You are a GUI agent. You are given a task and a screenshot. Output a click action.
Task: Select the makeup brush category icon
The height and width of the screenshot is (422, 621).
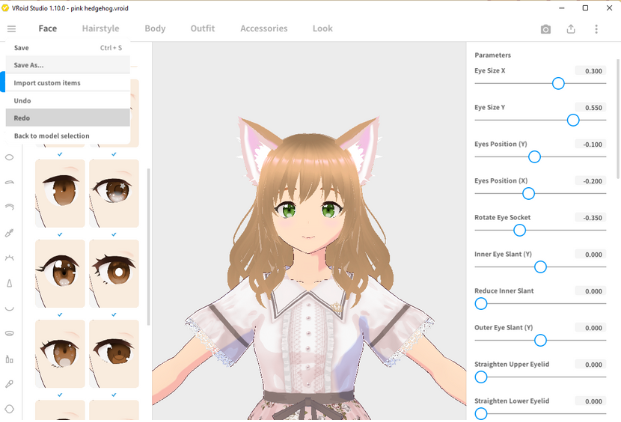pos(10,384)
